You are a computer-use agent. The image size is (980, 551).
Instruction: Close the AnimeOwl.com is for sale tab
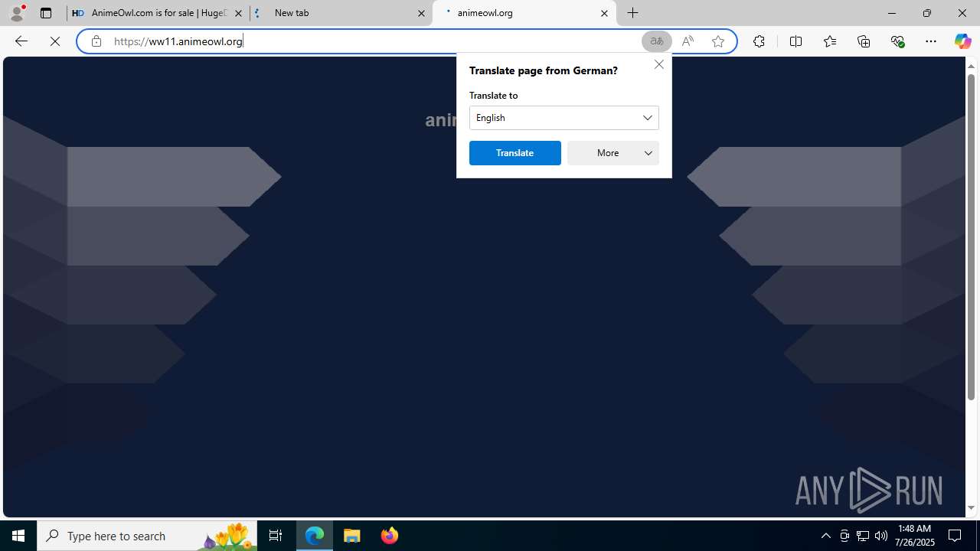(238, 13)
